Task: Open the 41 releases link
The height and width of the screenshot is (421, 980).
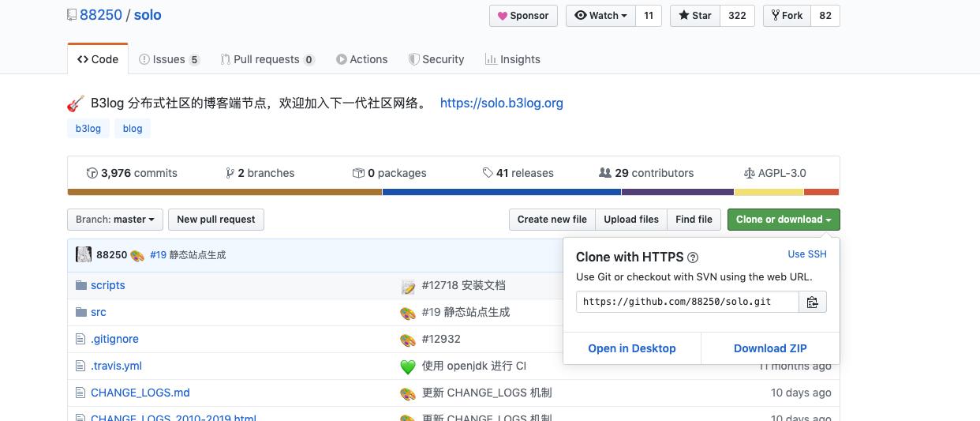Action: click(x=518, y=173)
